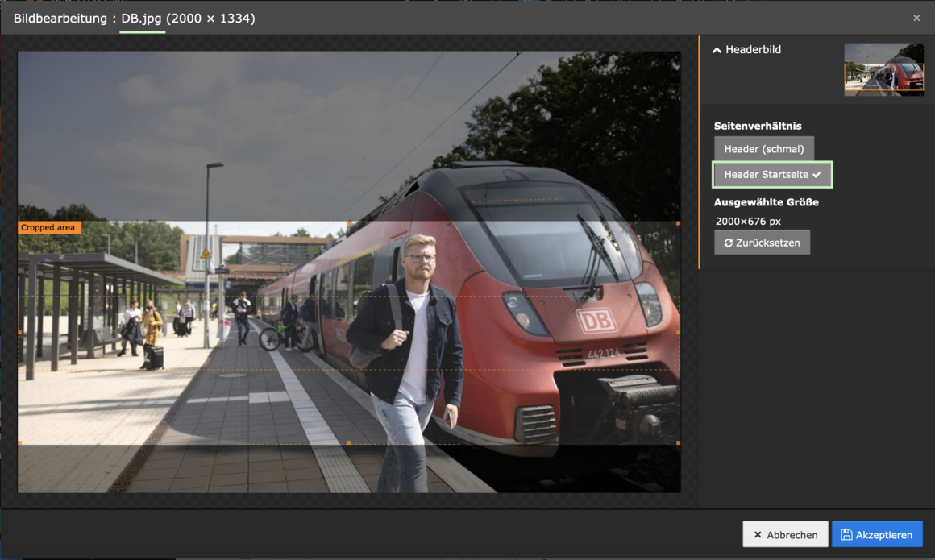Click the Headerbild preview thumbnail
The image size is (935, 560).
point(883,69)
